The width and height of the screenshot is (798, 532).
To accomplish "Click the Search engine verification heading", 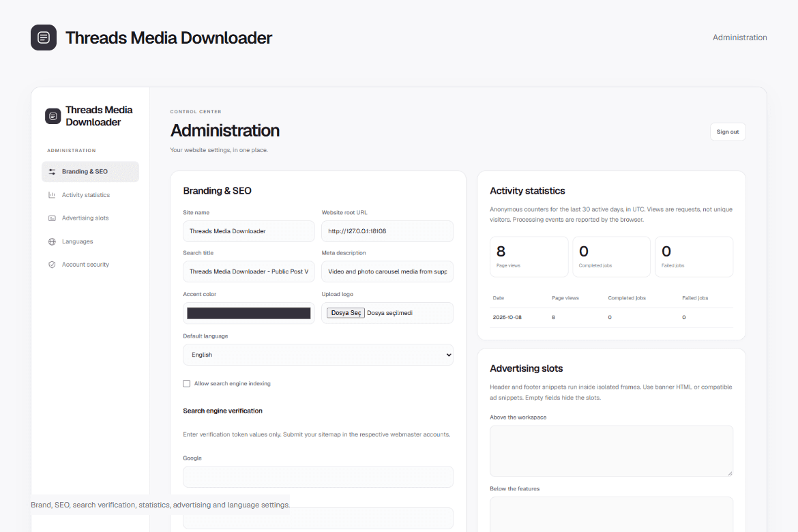I will pos(223,411).
